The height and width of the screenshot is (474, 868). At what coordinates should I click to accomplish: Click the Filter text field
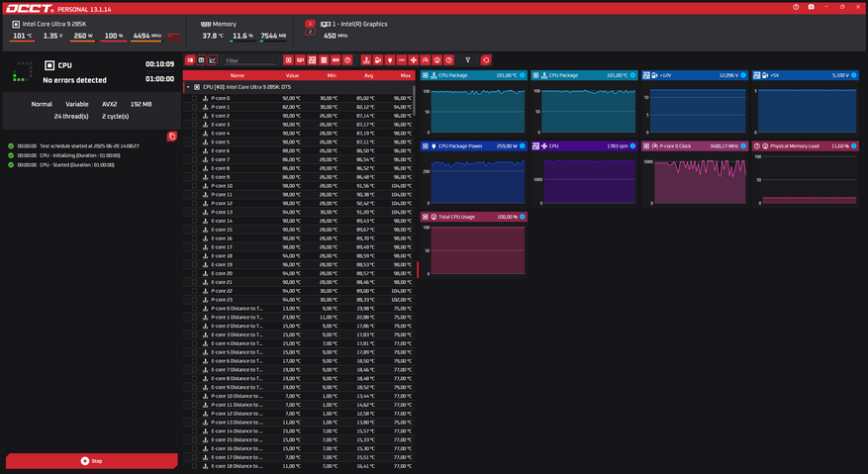[x=250, y=60]
